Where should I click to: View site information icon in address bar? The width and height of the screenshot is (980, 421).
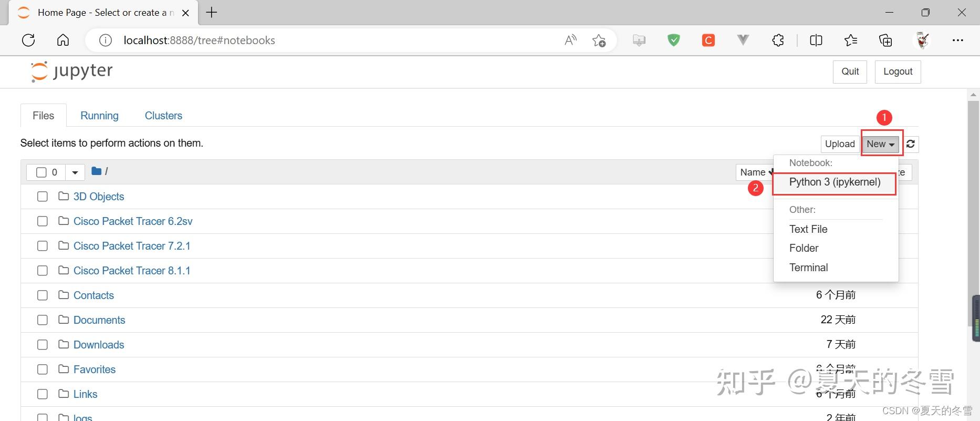pos(106,40)
